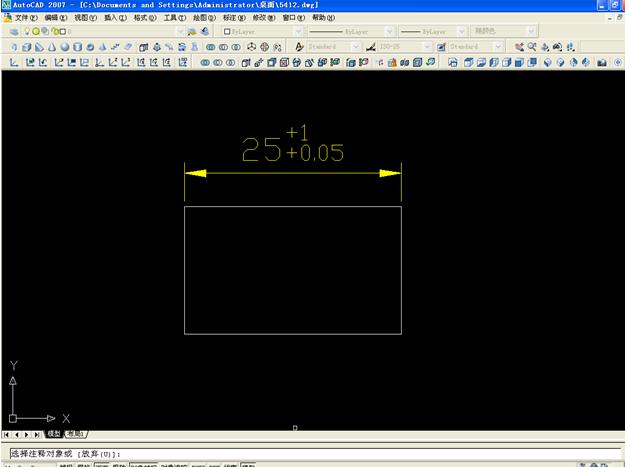Click the 3D Rotate tool icon
Screen dimensions: 625x467
[x=264, y=47]
